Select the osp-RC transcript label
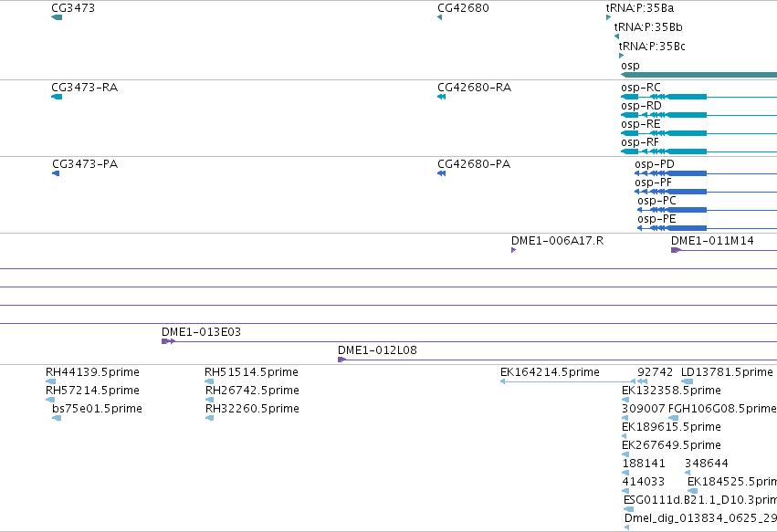This screenshot has width=777, height=532. pyautogui.click(x=641, y=88)
